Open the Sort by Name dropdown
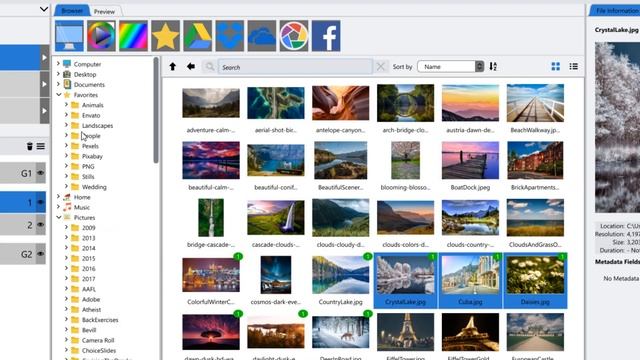640x360 pixels. click(x=451, y=67)
